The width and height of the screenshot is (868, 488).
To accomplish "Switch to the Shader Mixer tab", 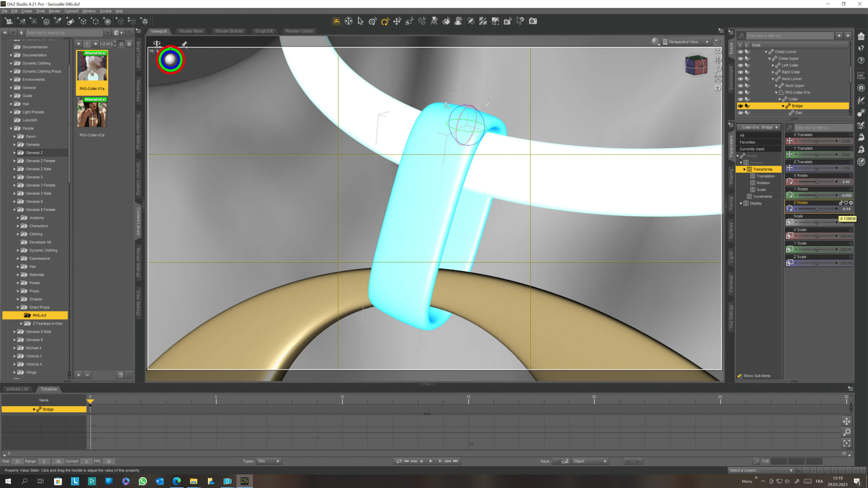I will tap(191, 31).
